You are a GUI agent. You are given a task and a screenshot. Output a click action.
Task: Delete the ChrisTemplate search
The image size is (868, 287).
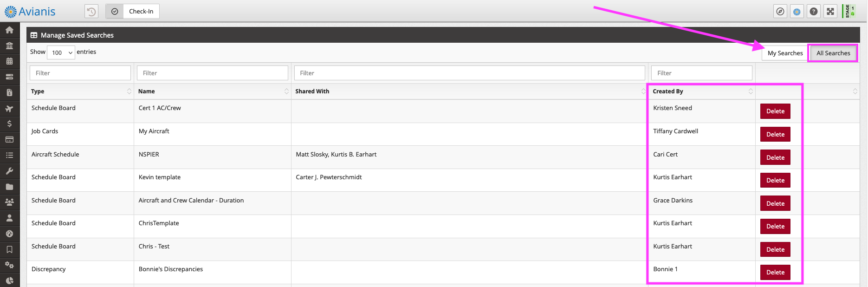coord(775,226)
